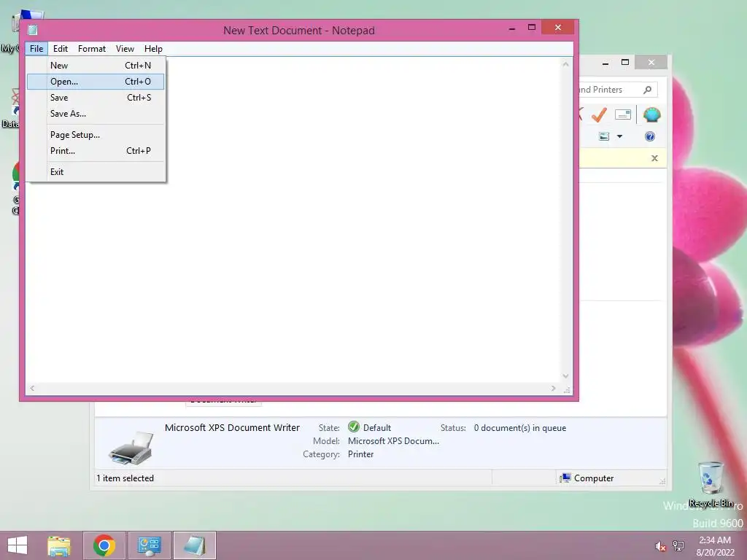Image resolution: width=747 pixels, height=560 pixels.
Task: Select Open... in the File menu
Action: pos(96,82)
